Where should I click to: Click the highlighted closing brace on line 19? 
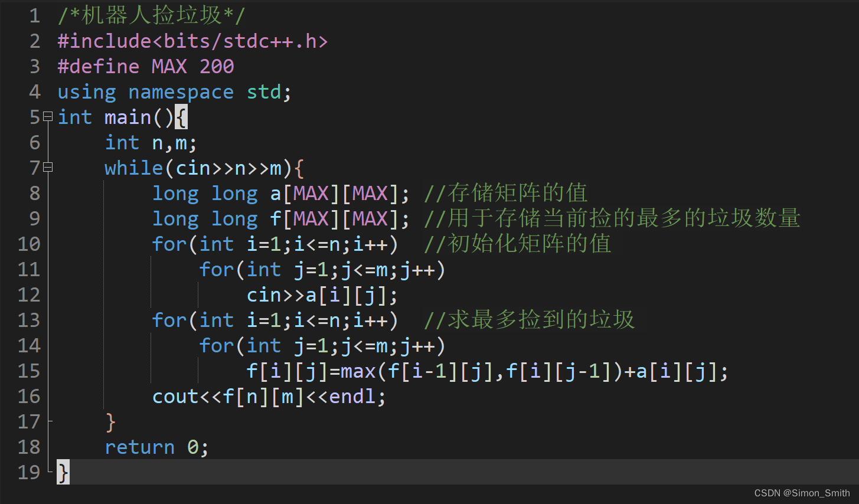click(x=63, y=472)
